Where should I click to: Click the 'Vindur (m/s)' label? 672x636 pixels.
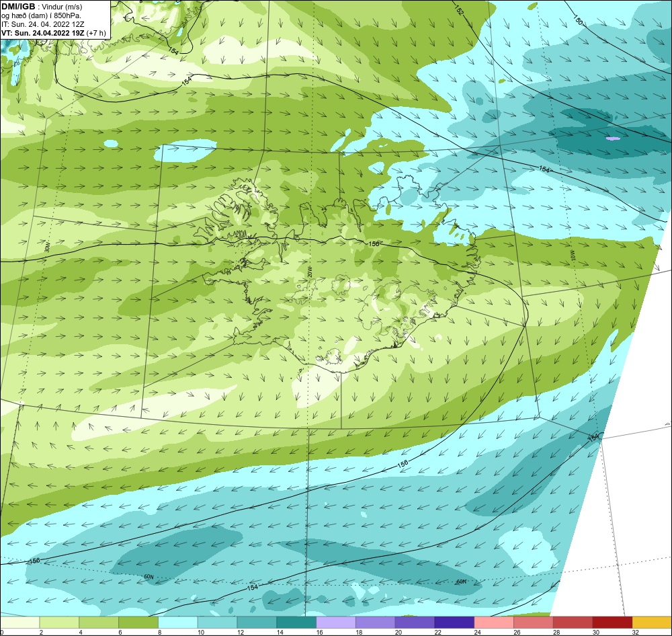62,7
